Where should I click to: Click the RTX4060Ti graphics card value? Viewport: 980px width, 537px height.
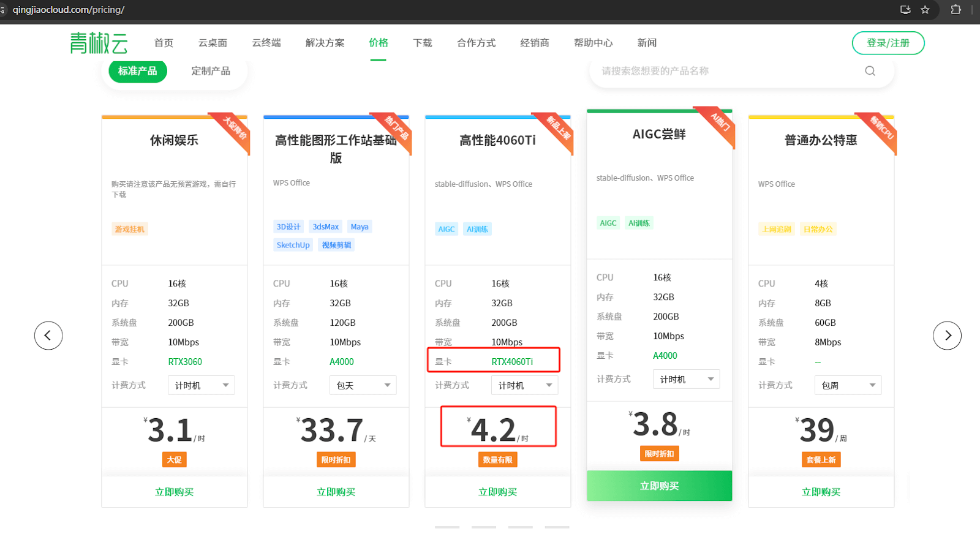pos(512,362)
